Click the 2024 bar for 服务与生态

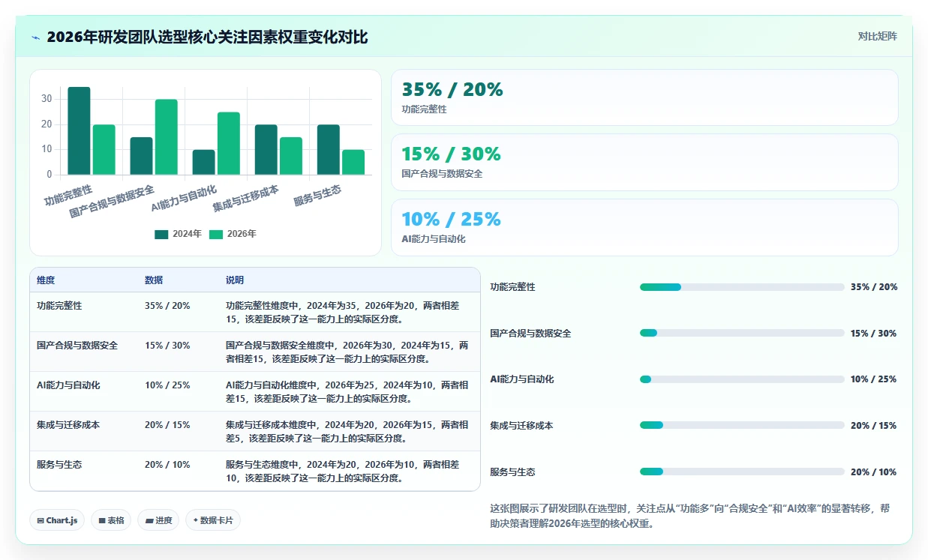(x=329, y=150)
